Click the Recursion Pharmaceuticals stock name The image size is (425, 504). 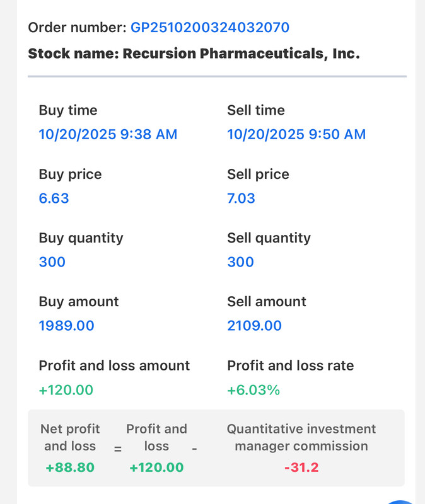tap(194, 53)
